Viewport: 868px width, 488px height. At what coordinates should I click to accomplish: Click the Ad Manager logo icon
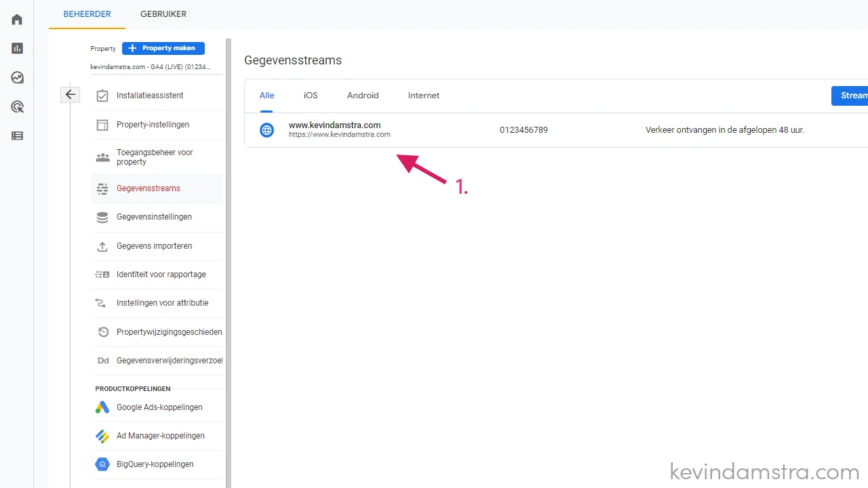[x=102, y=436]
